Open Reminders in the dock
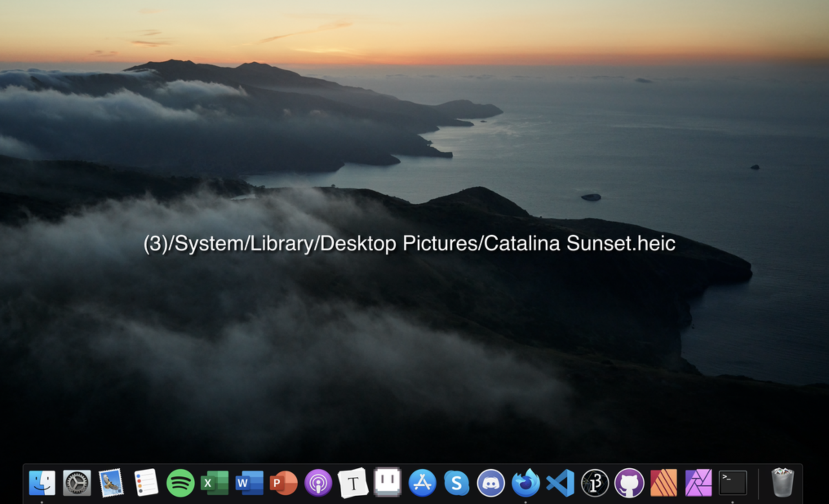Screen dimensions: 829x504 [146, 483]
